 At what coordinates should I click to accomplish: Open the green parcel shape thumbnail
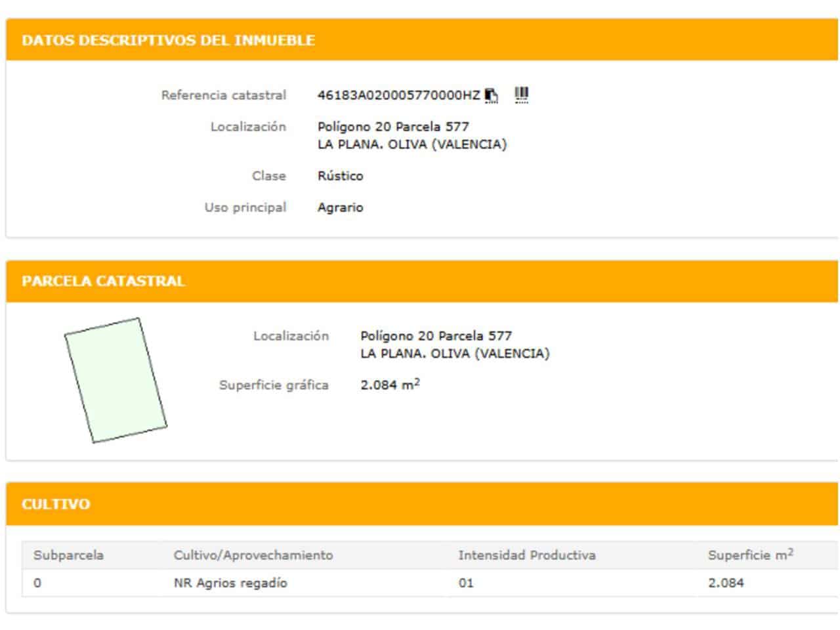115,381
